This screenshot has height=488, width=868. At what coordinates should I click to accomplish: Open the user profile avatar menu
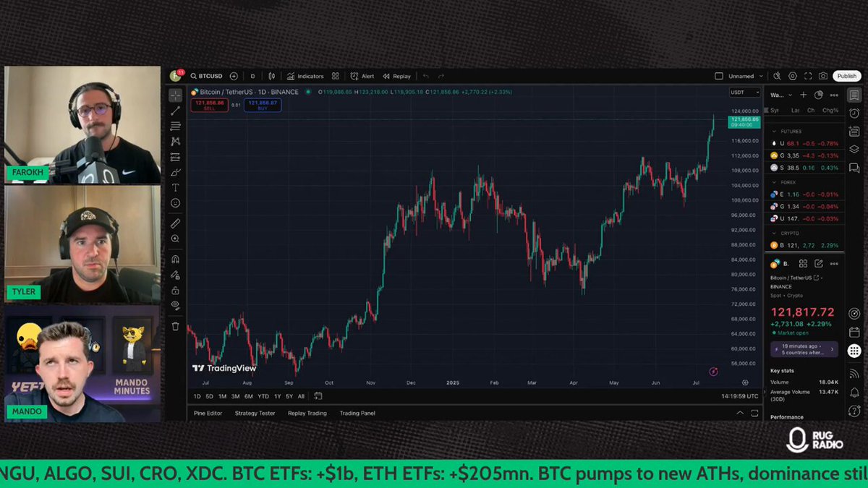[x=176, y=76]
